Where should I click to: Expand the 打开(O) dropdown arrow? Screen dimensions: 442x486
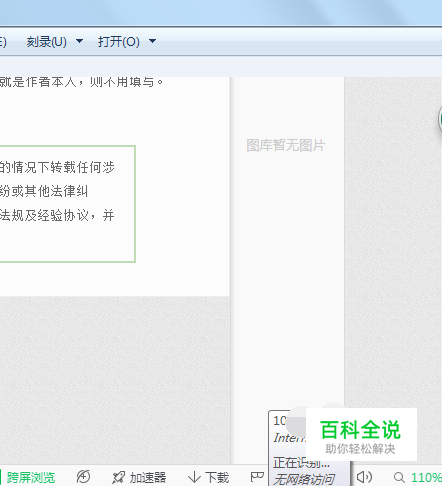(152, 41)
